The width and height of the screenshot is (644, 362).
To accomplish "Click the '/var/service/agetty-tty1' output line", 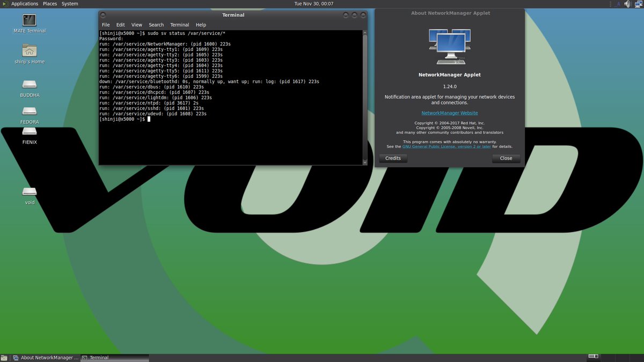I will tap(161, 49).
